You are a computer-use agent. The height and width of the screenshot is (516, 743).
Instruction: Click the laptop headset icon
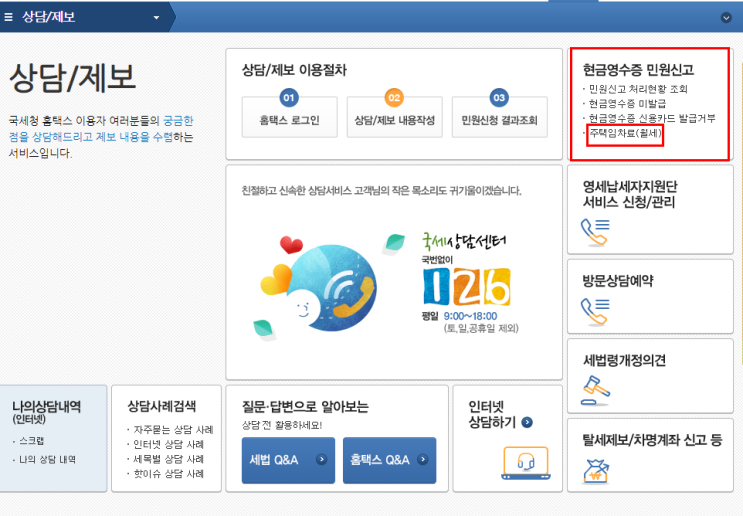[x=526, y=462]
